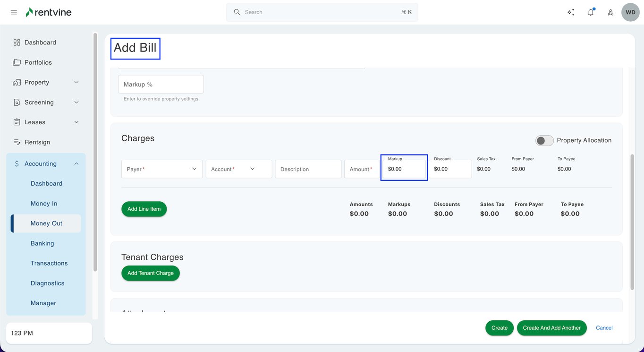This screenshot has height=352, width=644.
Task: Focus the top Search box
Action: tap(322, 12)
